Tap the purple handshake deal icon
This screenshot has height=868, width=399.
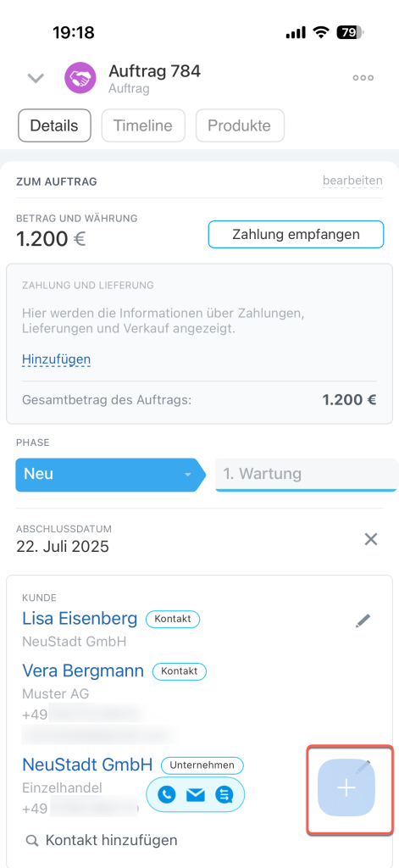pyautogui.click(x=80, y=78)
